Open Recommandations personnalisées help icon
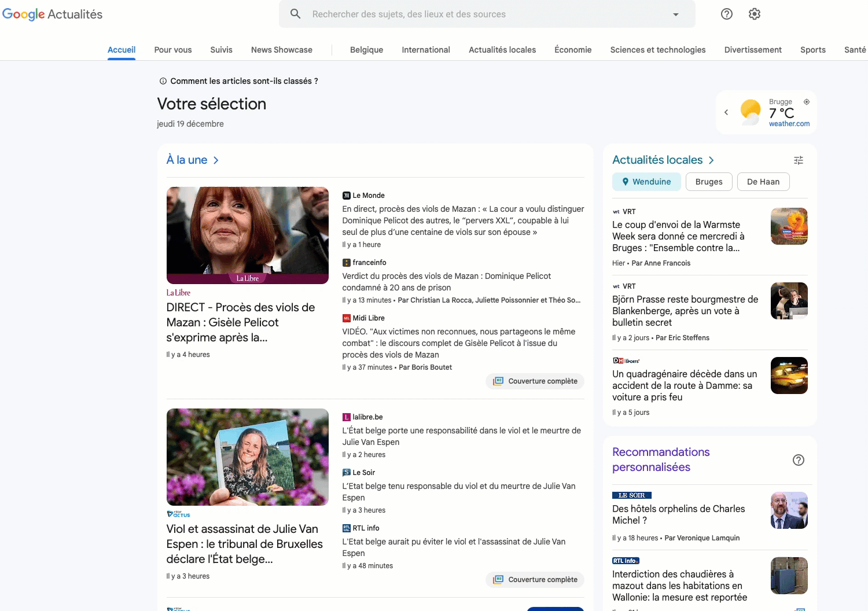The width and height of the screenshot is (868, 611). click(x=799, y=460)
